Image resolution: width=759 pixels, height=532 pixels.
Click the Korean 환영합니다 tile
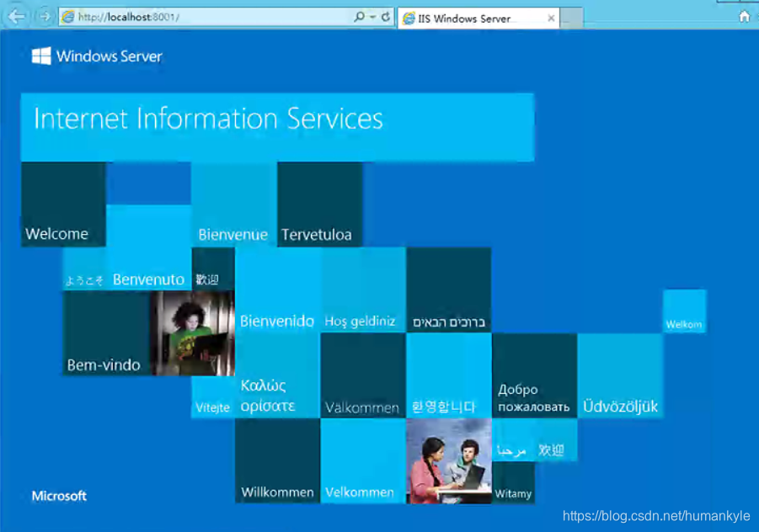pos(449,375)
